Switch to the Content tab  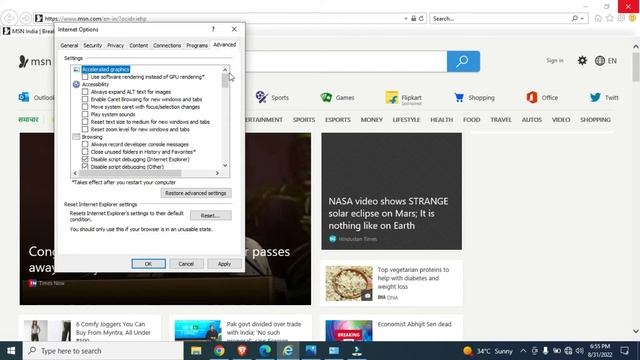click(139, 45)
